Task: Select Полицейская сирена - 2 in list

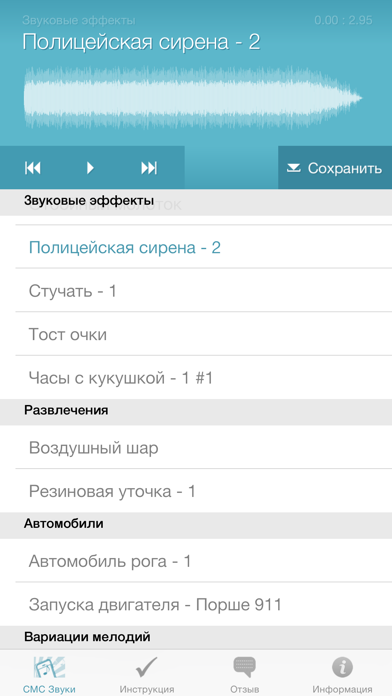Action: coord(196,247)
